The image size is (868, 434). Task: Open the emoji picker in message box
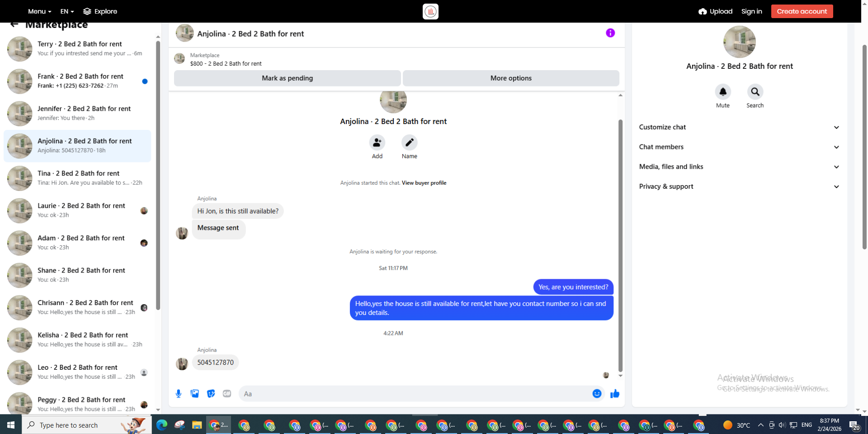pos(597,394)
